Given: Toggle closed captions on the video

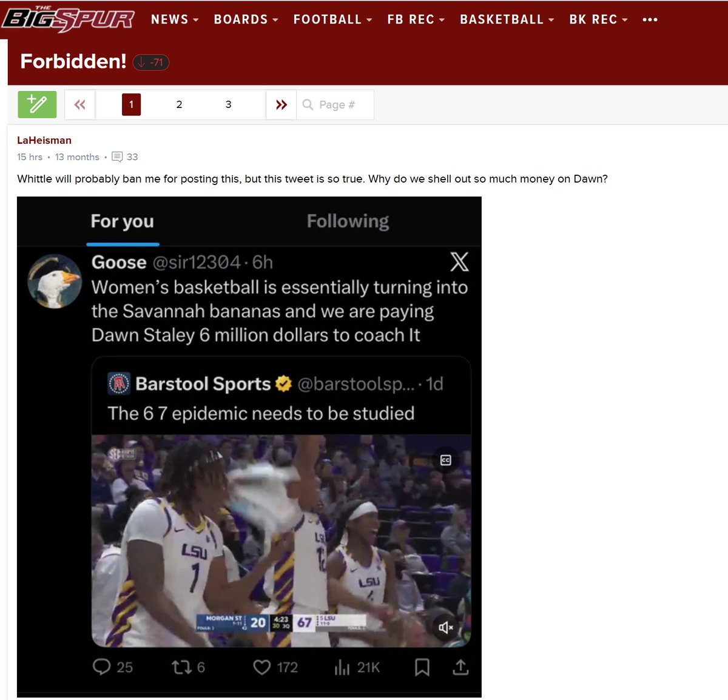Looking at the screenshot, I should click(x=446, y=460).
